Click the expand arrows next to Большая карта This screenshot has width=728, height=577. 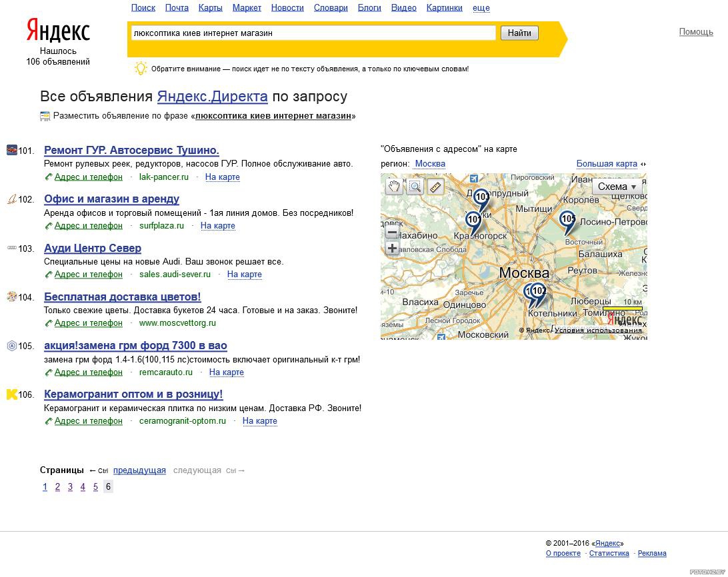pos(643,164)
